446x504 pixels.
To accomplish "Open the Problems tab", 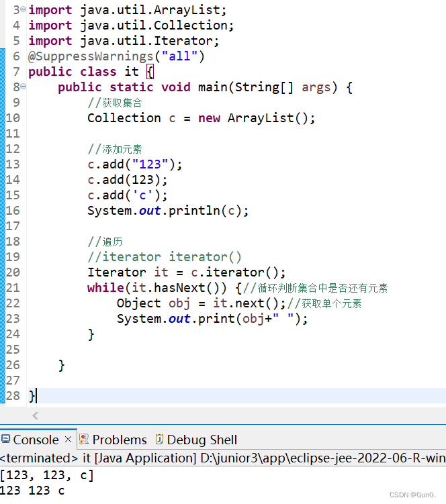I will pyautogui.click(x=120, y=440).
